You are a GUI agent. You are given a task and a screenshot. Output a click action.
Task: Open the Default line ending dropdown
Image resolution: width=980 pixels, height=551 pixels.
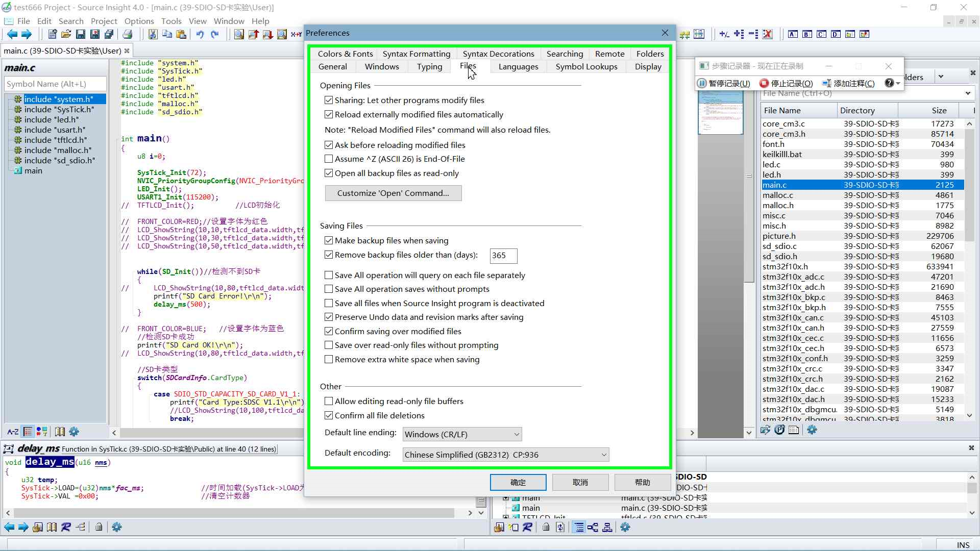tap(462, 434)
